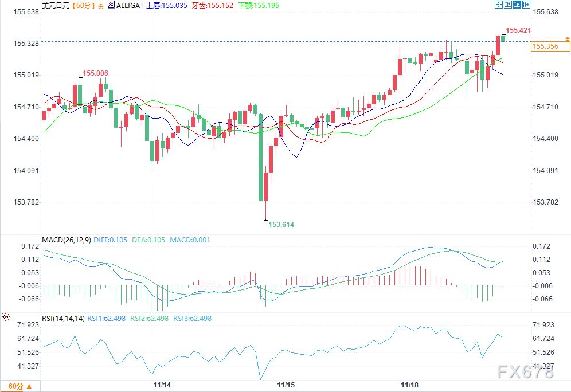Click the ALLIGAT indicator chart icon

tap(111, 5)
